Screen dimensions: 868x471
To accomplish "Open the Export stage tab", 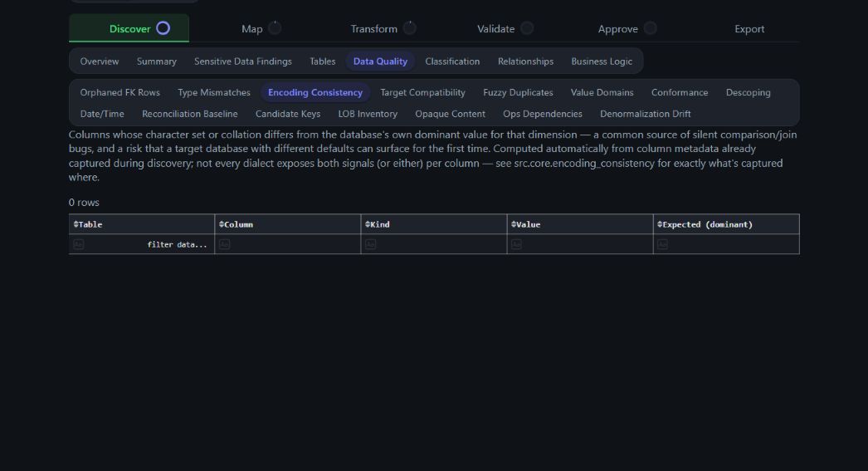I will (749, 29).
